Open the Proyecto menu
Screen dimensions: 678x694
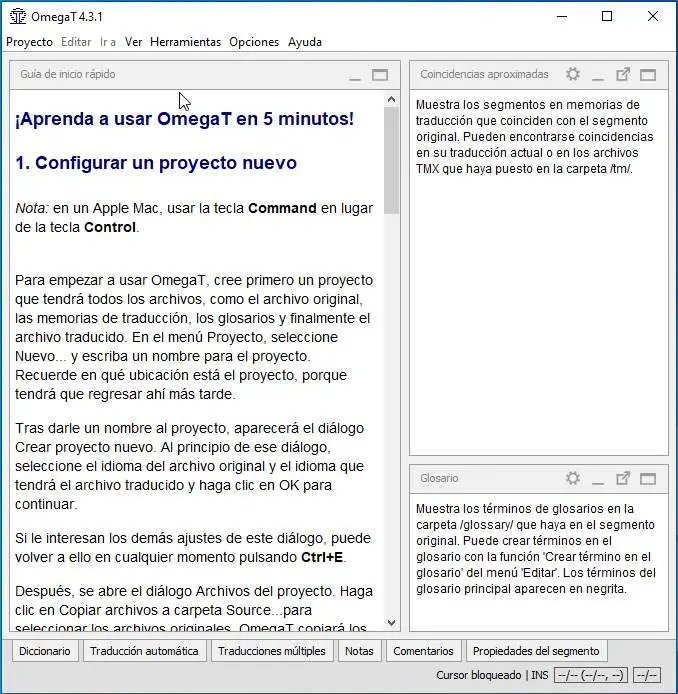[x=29, y=42]
